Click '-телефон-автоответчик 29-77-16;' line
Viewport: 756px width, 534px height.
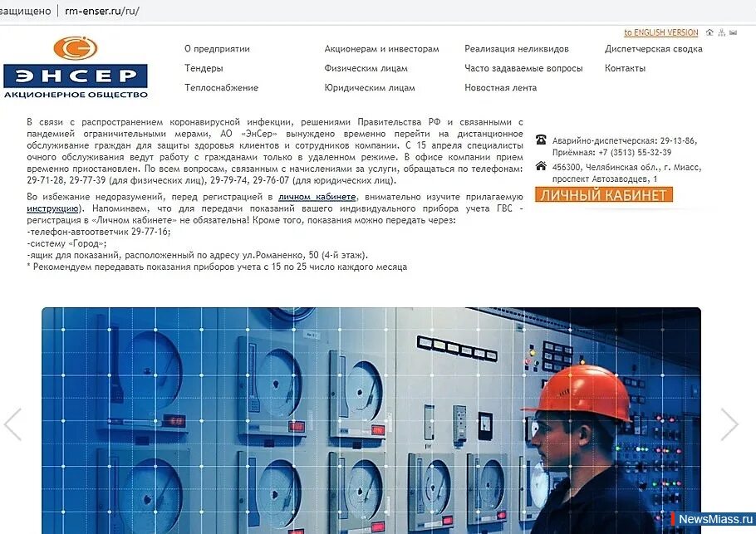99,232
